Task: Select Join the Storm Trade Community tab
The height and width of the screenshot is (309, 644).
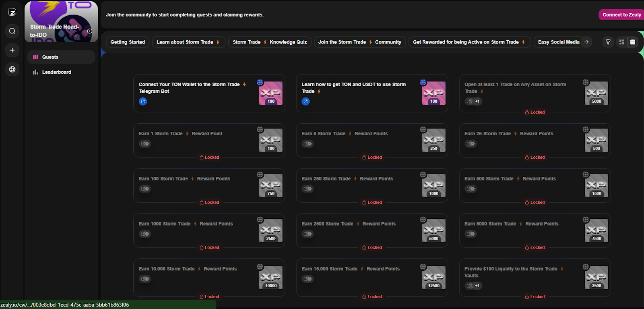Action: 360,42
